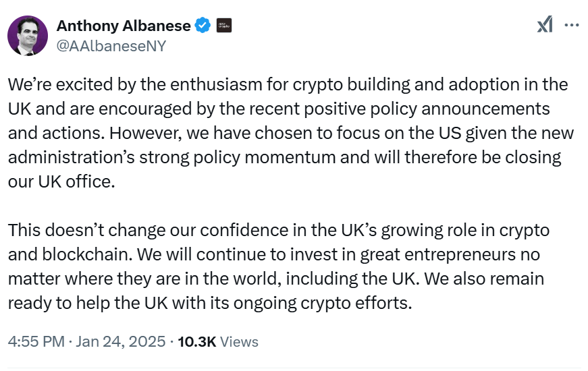The width and height of the screenshot is (588, 371).
Task: Click the Anthony Albanese display name
Action: (x=123, y=26)
